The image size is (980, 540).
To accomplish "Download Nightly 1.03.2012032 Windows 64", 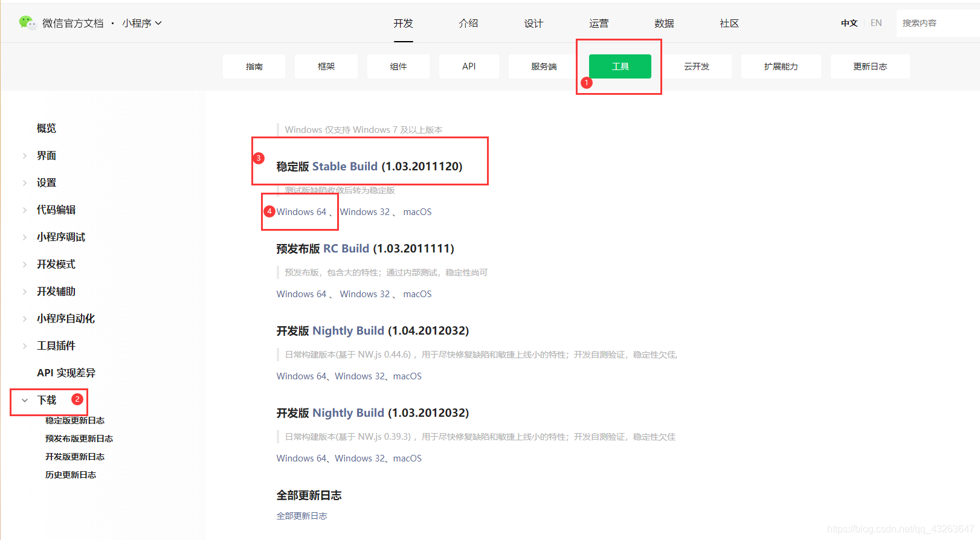I will [x=301, y=458].
